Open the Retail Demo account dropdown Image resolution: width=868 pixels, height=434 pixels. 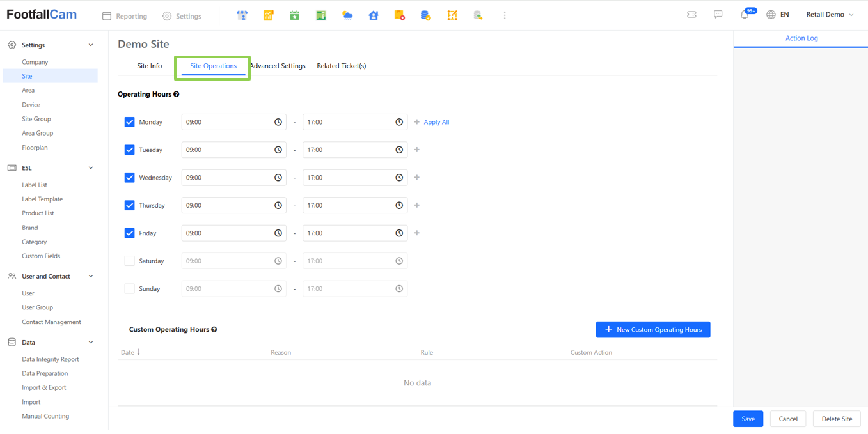coord(830,15)
